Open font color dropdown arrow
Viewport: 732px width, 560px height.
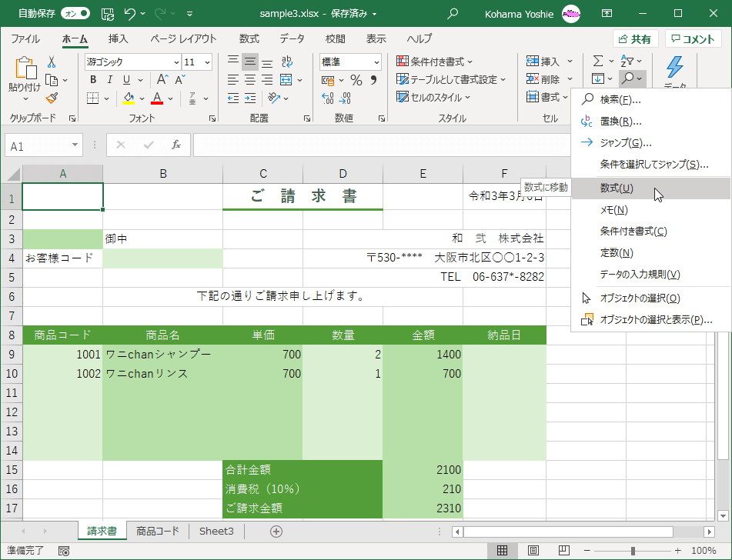[x=170, y=99]
